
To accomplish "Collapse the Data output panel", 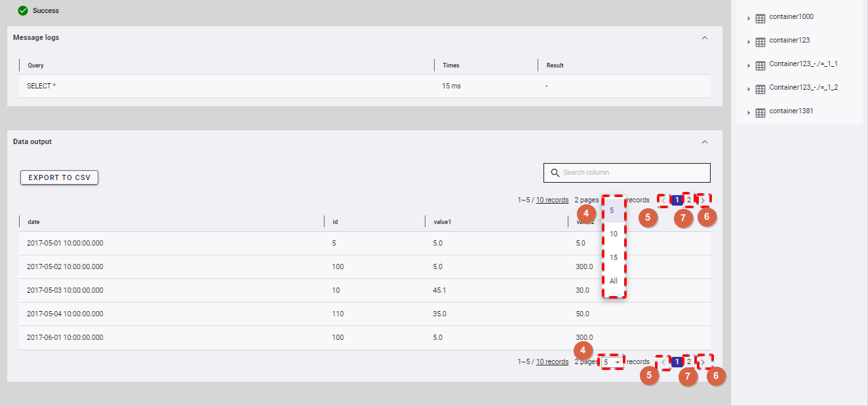I will point(705,142).
